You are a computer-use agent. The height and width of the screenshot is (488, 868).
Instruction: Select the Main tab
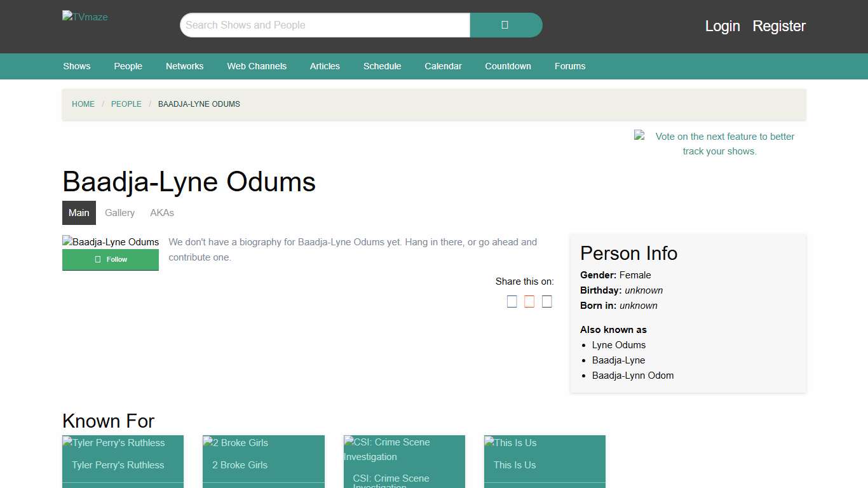pyautogui.click(x=79, y=213)
